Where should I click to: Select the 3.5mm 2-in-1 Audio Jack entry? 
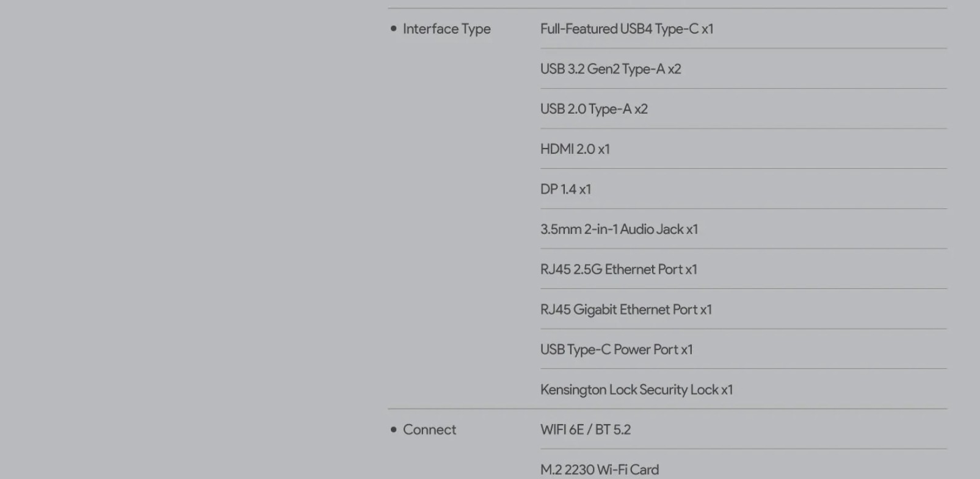(x=612, y=229)
